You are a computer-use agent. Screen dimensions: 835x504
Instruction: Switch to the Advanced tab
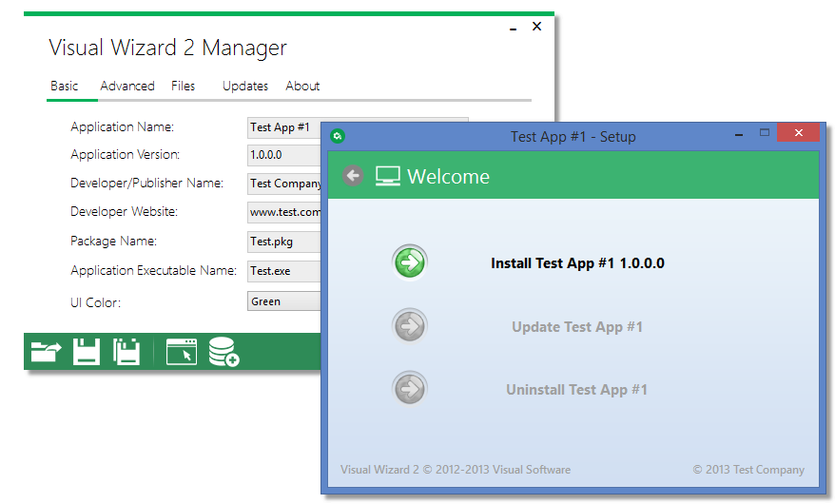127,86
